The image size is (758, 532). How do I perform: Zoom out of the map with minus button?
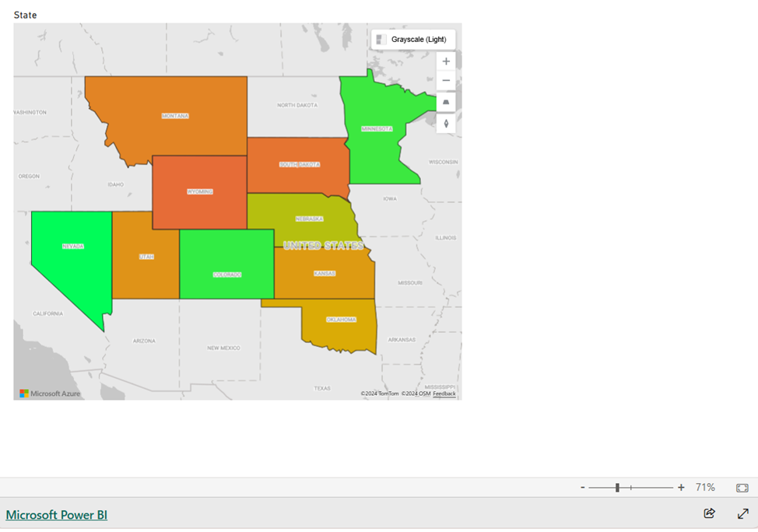[446, 81]
